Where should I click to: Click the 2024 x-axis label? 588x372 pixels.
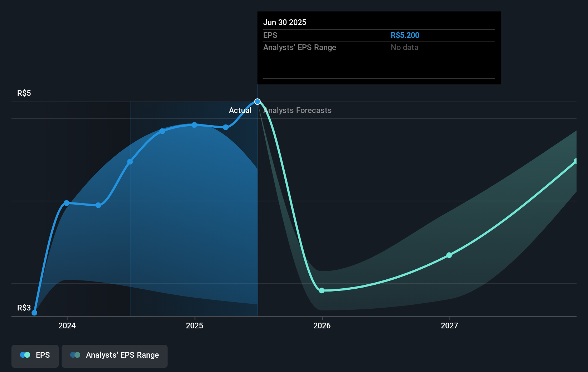(67, 325)
